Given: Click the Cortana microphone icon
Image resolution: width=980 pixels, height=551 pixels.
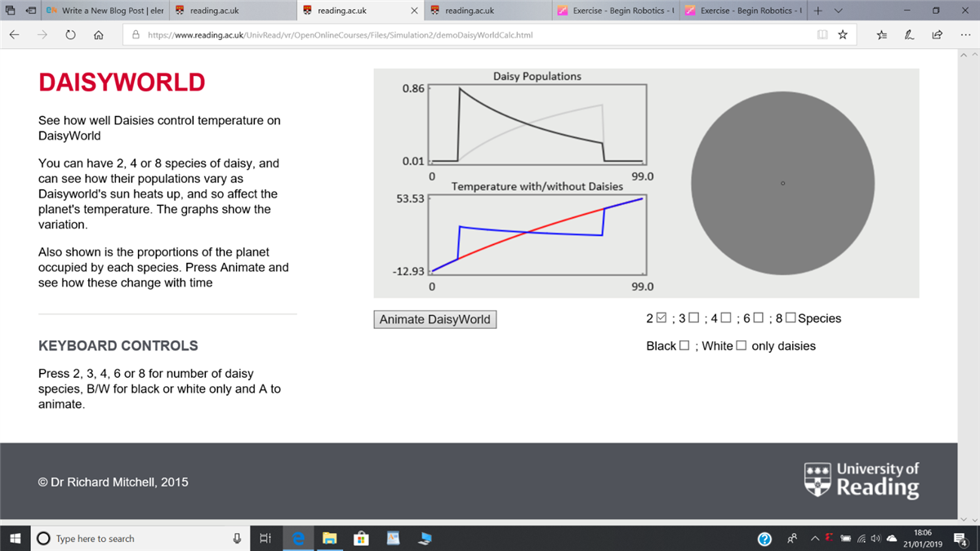Looking at the screenshot, I should pos(238,538).
